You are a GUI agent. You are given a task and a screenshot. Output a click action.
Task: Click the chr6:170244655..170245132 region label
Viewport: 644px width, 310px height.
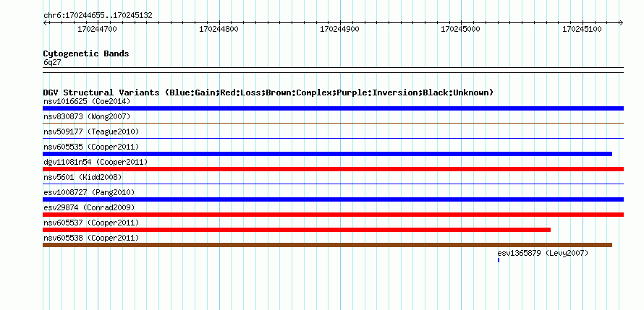coord(98,16)
